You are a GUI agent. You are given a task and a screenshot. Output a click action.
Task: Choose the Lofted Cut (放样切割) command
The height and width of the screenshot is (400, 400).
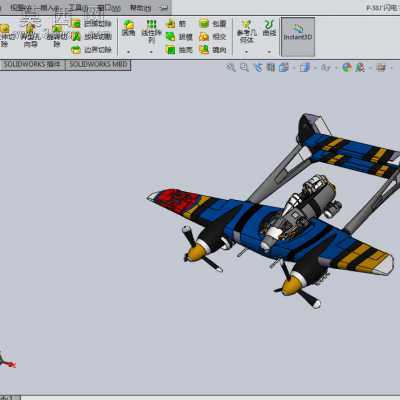click(x=91, y=37)
